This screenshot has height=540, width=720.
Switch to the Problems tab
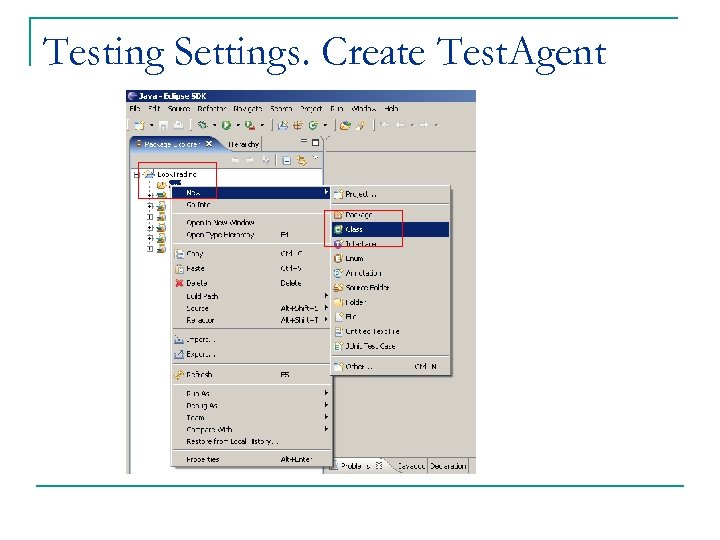pos(357,466)
